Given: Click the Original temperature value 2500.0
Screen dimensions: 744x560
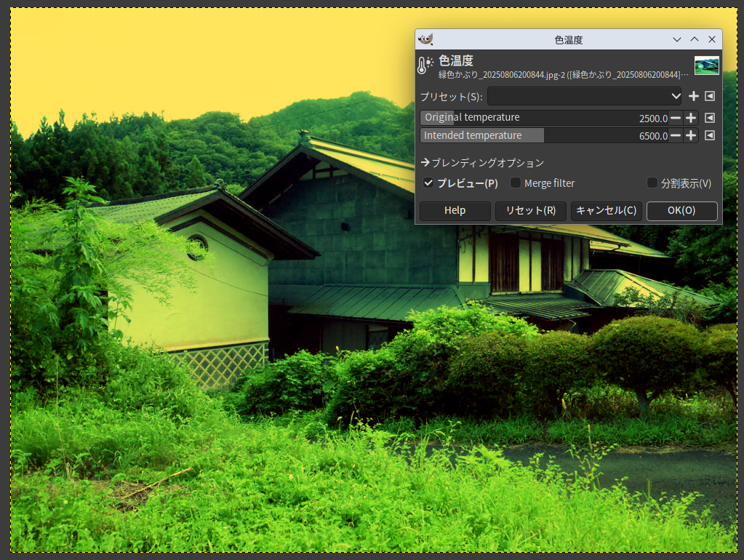Looking at the screenshot, I should [653, 118].
